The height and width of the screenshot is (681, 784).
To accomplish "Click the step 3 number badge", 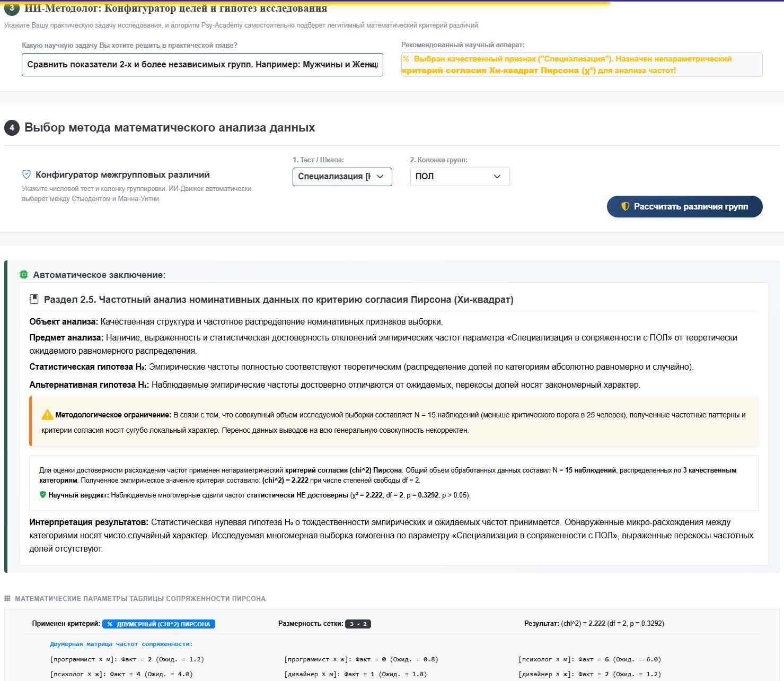I will [x=12, y=8].
